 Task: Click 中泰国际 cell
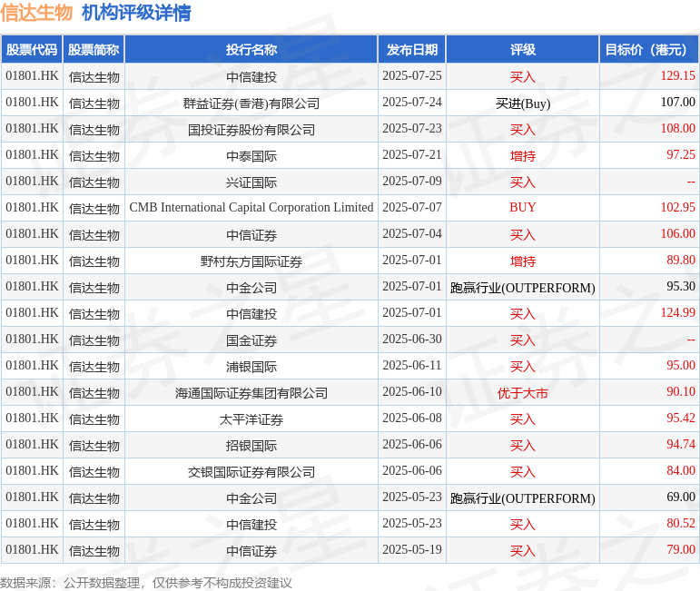[x=251, y=156]
